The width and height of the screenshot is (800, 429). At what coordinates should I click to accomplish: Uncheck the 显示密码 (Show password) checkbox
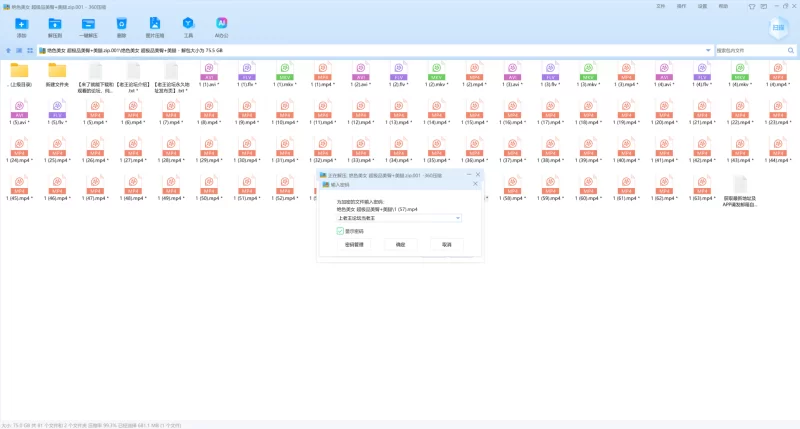[x=340, y=230]
